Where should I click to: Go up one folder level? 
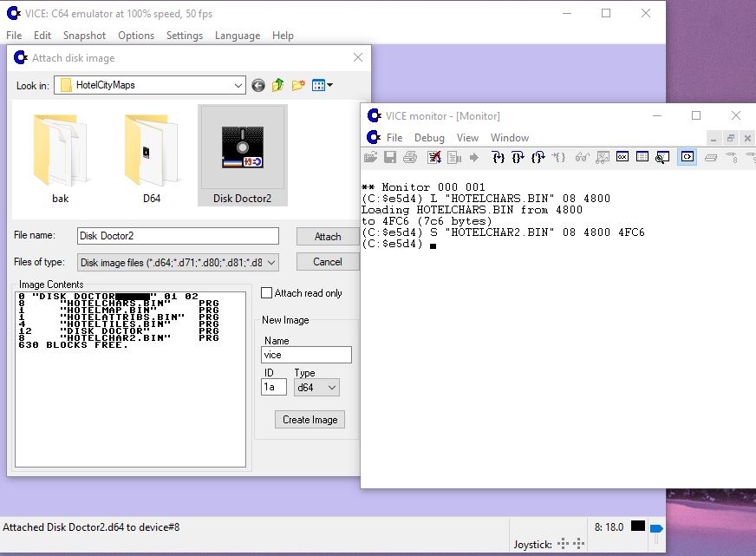[x=277, y=85]
